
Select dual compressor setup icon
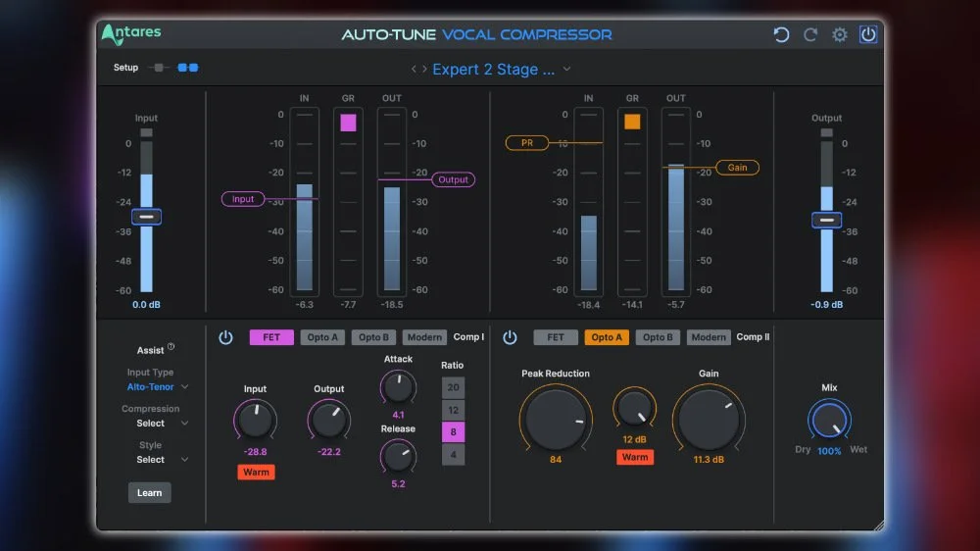[188, 68]
